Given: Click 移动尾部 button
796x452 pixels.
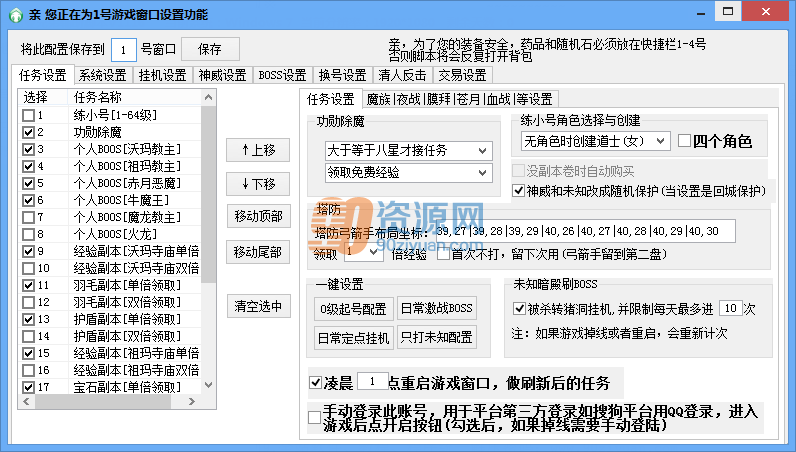Looking at the screenshot, I should click(258, 252).
